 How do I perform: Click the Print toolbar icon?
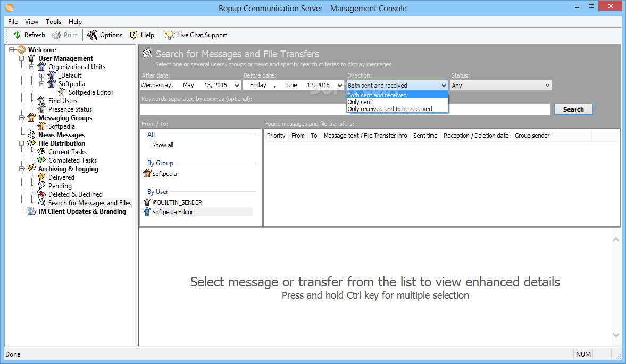[57, 35]
